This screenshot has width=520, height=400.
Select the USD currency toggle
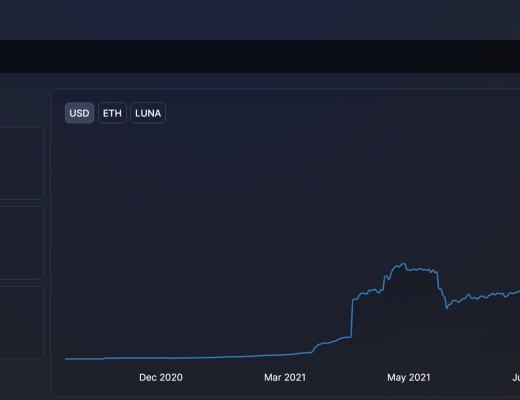pos(79,113)
